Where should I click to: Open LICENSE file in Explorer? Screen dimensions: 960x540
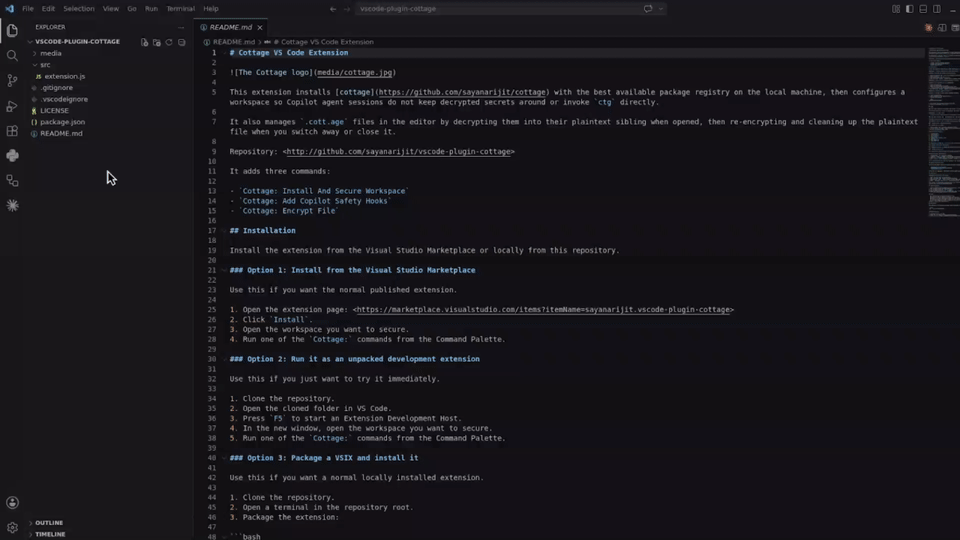pos(54,111)
